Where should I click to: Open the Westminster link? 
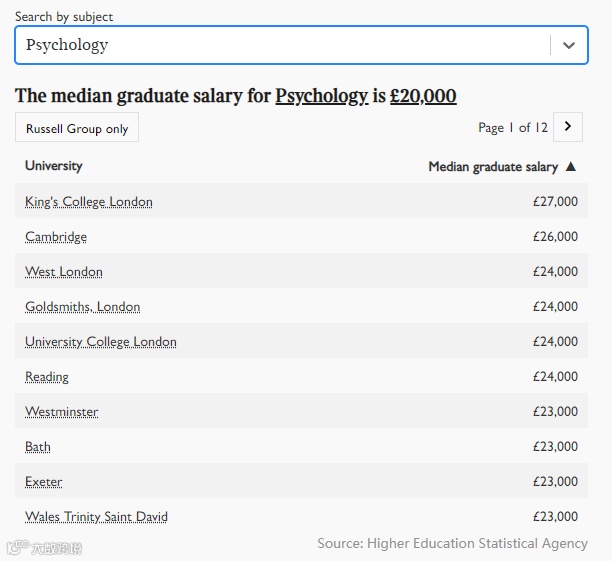62,412
